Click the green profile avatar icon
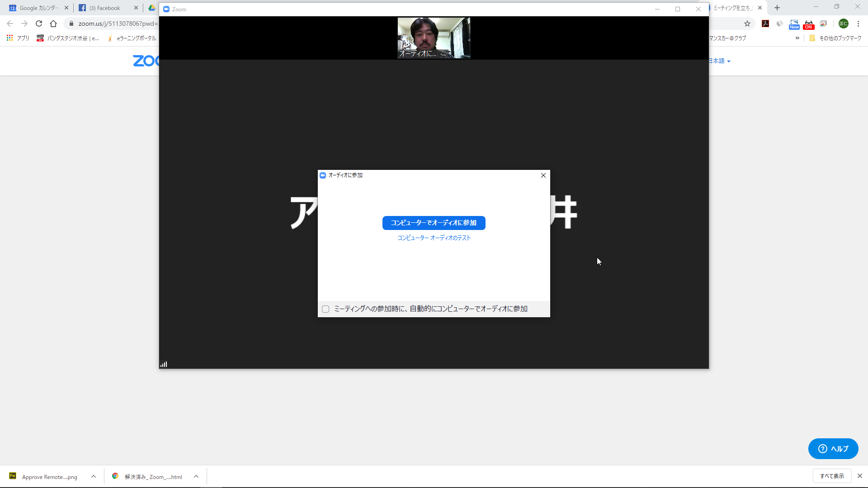The width and height of the screenshot is (868, 488). [843, 23]
